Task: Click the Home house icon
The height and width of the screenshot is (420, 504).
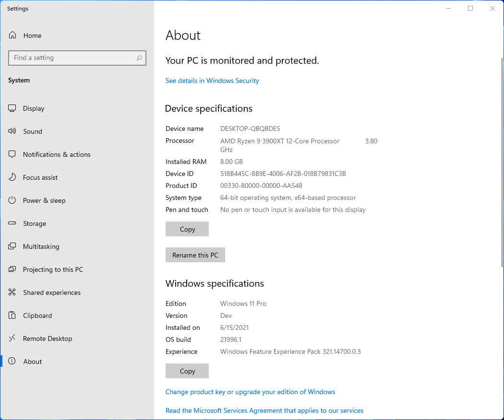Action: click(12, 35)
